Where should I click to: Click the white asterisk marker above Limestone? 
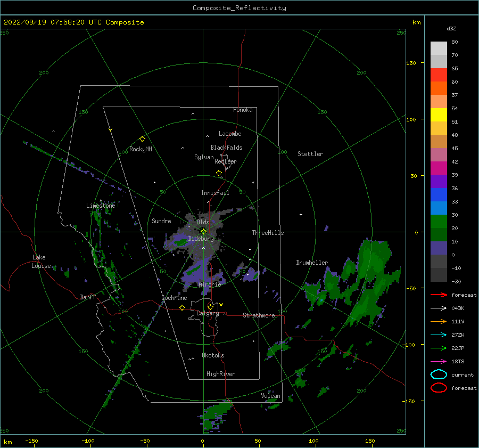[101, 201]
